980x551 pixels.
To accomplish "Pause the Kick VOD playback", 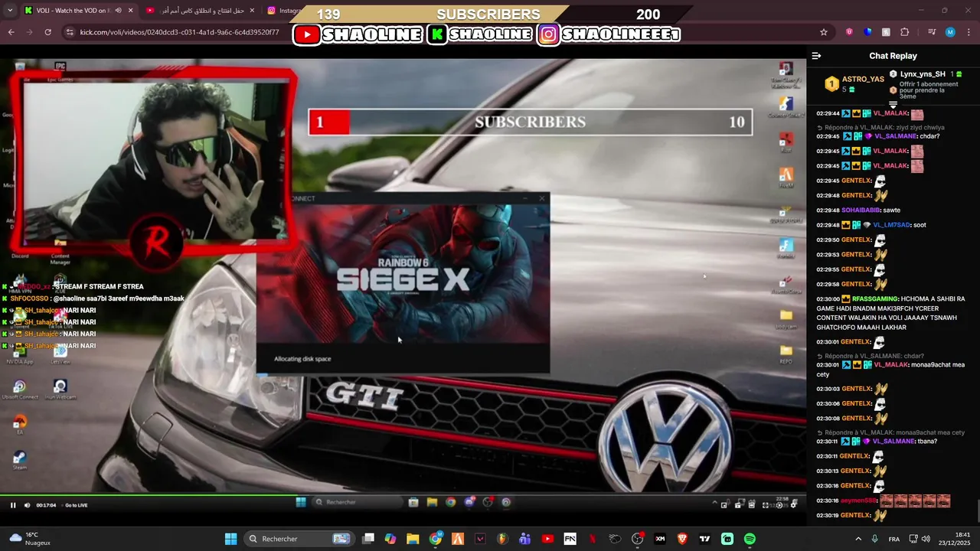I will 12,505.
